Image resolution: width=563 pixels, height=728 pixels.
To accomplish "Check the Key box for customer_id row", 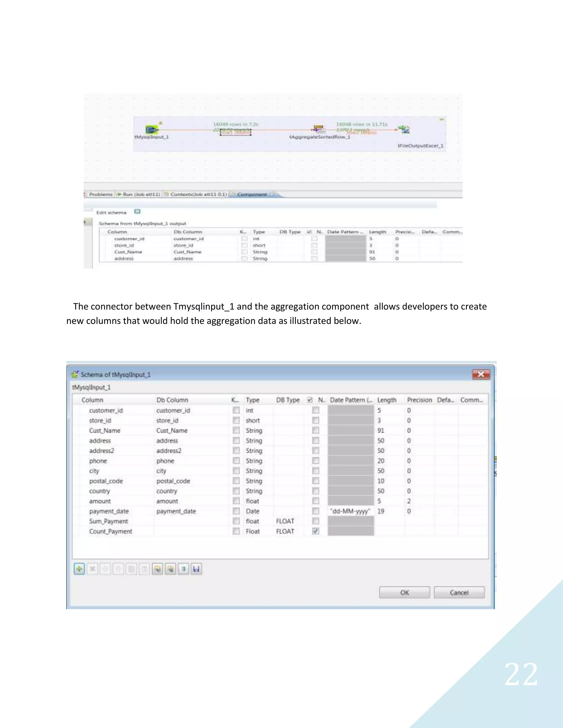I will pos(236,410).
